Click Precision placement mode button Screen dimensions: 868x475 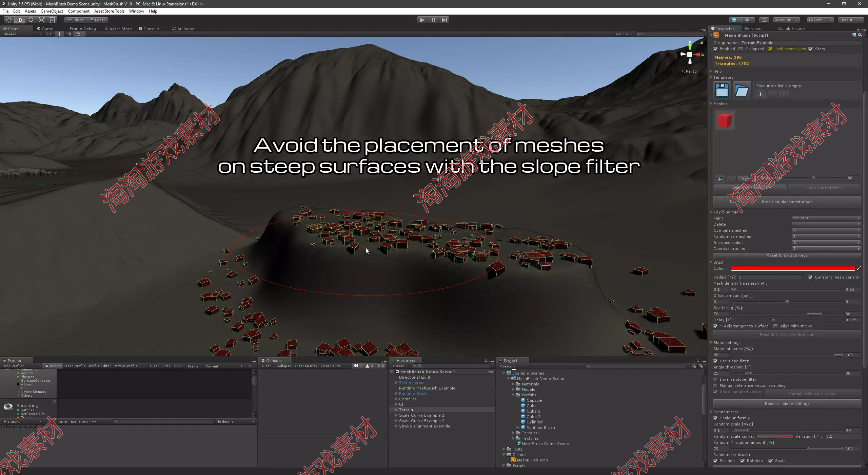pos(787,202)
